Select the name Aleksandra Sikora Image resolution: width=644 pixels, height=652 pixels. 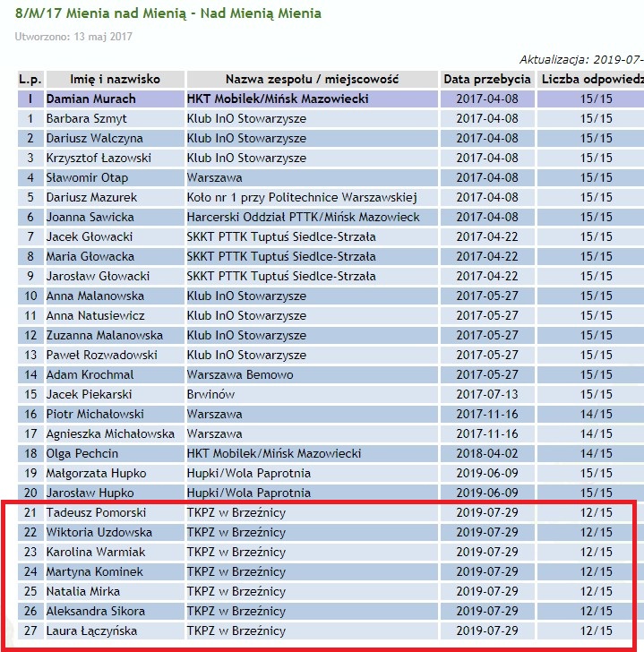pyautogui.click(x=96, y=611)
